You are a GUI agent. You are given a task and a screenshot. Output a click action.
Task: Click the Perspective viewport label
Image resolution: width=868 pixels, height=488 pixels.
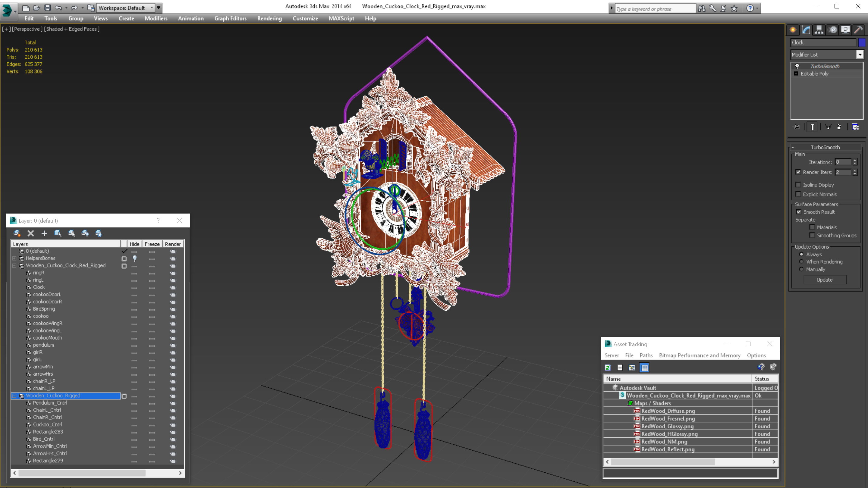point(27,29)
